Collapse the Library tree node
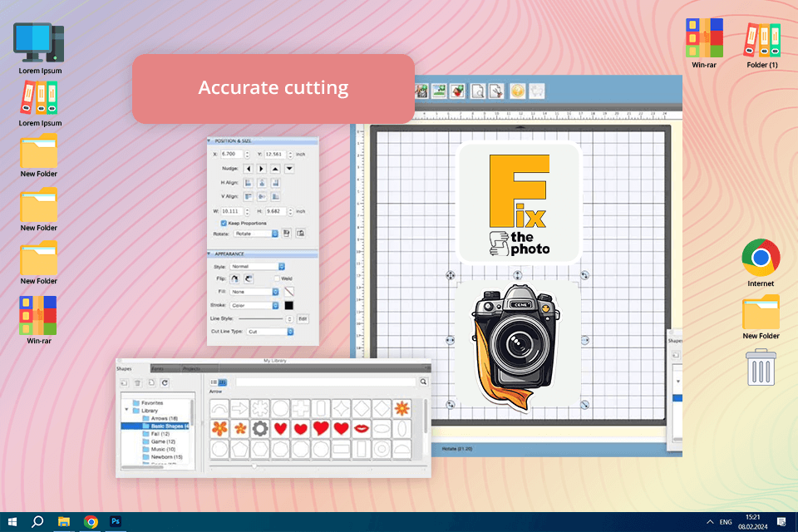 pyautogui.click(x=126, y=410)
